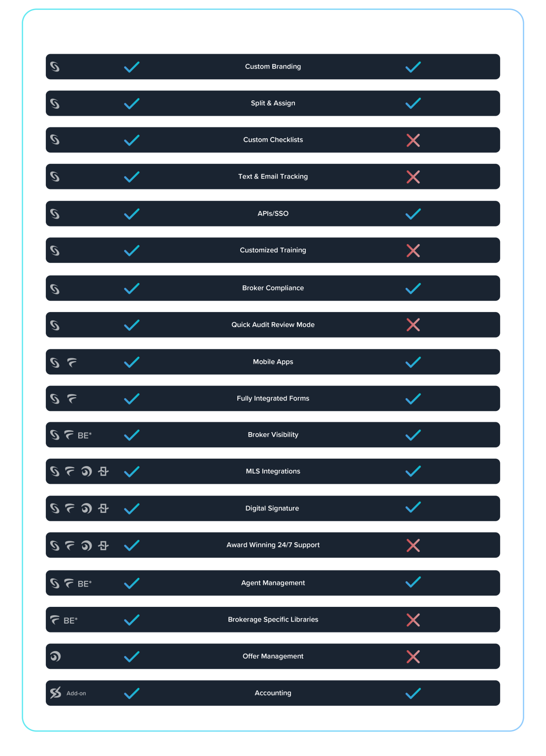
Task: Click the SkySlope logo in Custom Branding row
Action: pos(55,66)
